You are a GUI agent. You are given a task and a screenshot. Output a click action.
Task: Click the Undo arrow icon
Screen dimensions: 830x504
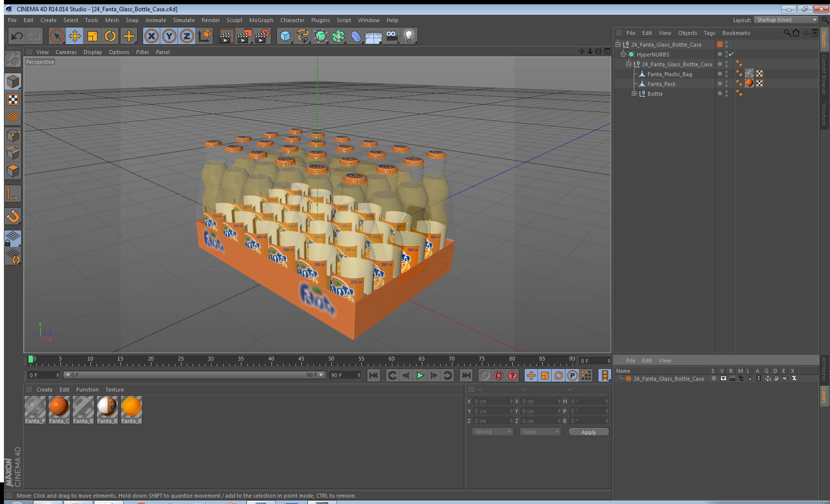pos(17,36)
